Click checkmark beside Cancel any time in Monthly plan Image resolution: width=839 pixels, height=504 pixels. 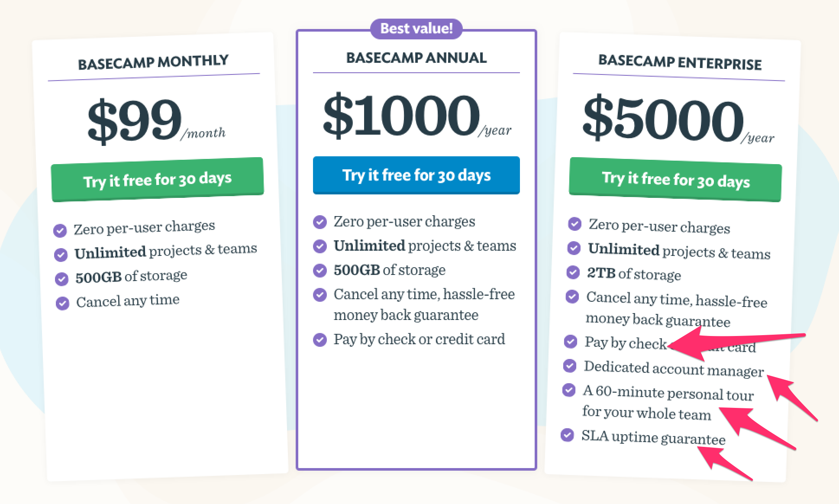[x=63, y=303]
